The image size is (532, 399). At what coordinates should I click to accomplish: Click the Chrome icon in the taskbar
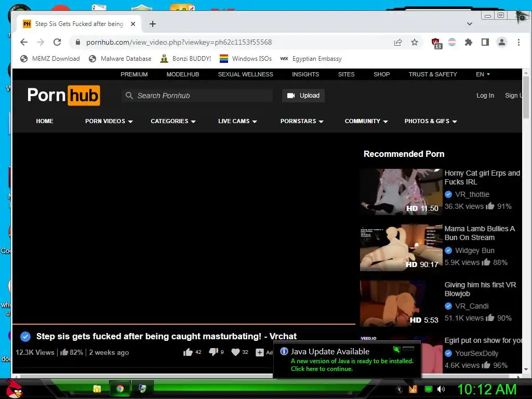(x=120, y=389)
